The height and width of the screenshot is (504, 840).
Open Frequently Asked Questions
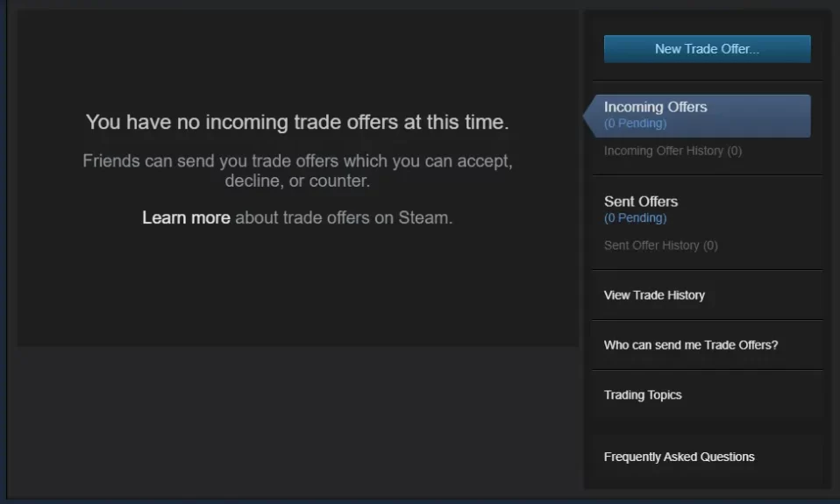point(679,457)
